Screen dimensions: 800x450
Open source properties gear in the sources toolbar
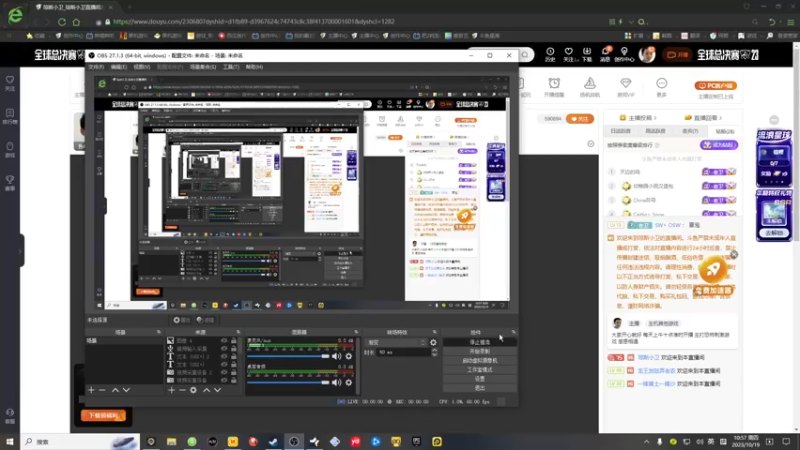pyautogui.click(x=193, y=390)
